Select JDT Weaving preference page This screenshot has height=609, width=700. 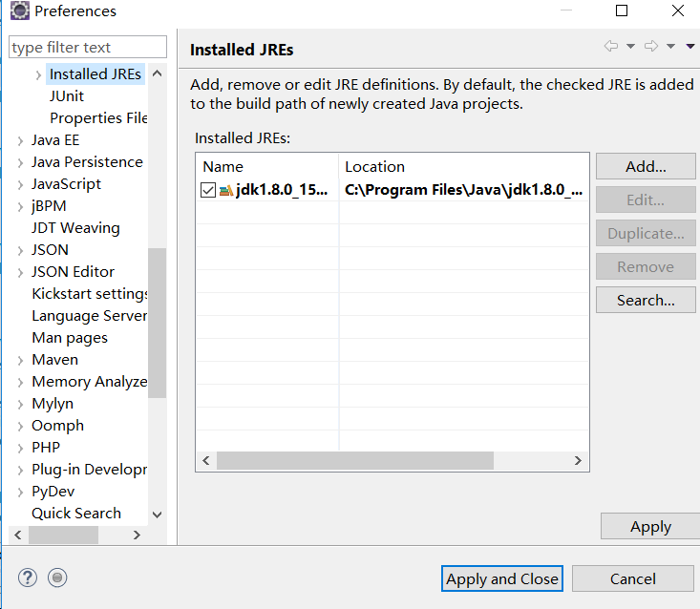tap(75, 228)
